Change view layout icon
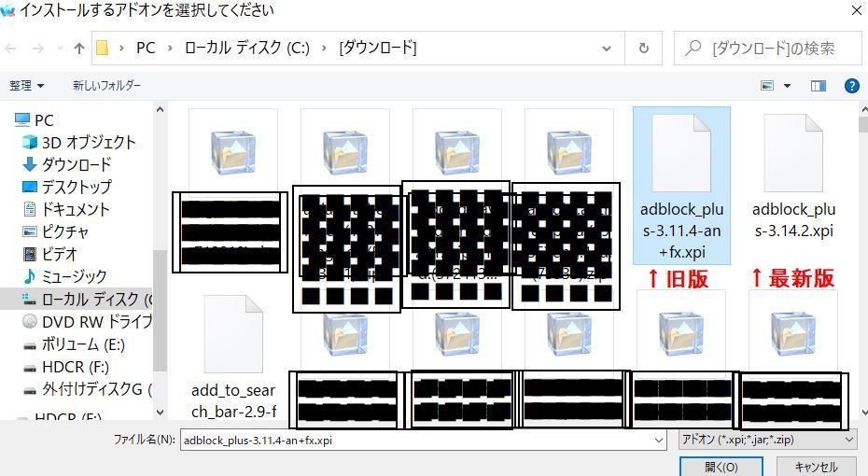The width and height of the screenshot is (868, 476). tap(767, 86)
